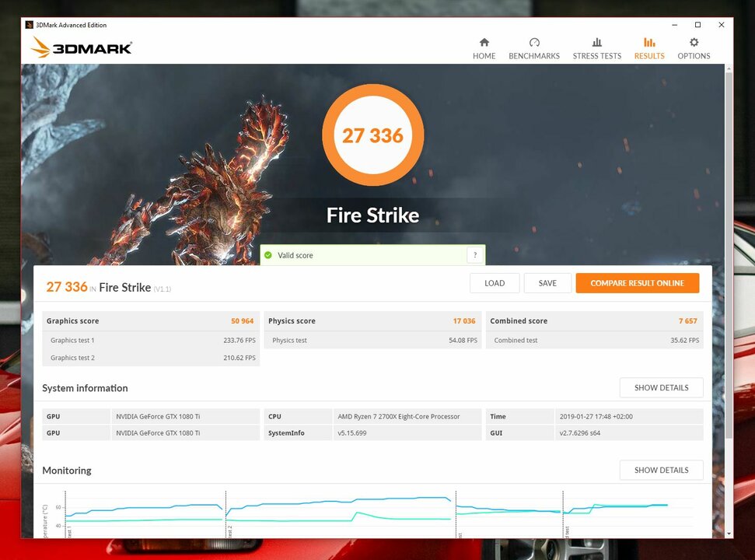This screenshot has height=560, width=755.
Task: Click the SAVE button
Action: tap(547, 283)
